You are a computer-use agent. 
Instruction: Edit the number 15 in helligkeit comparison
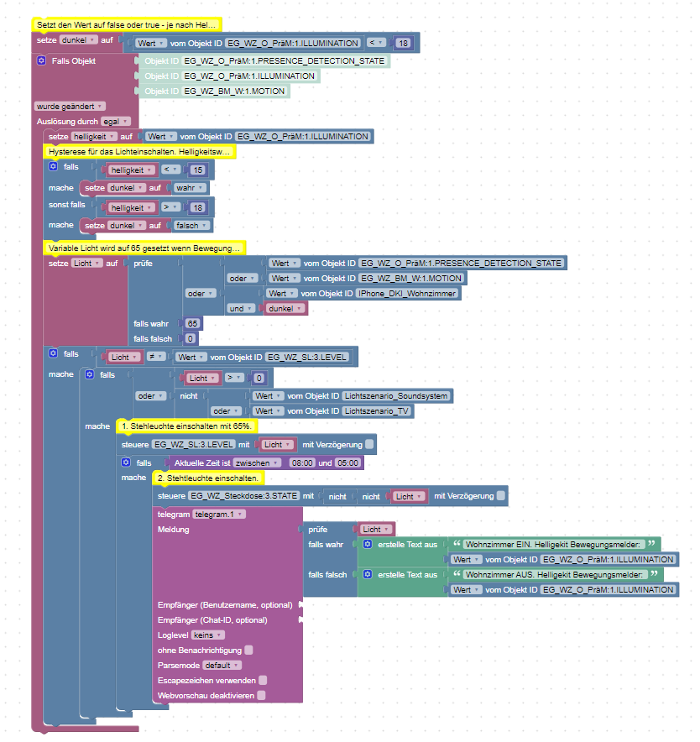coord(198,170)
